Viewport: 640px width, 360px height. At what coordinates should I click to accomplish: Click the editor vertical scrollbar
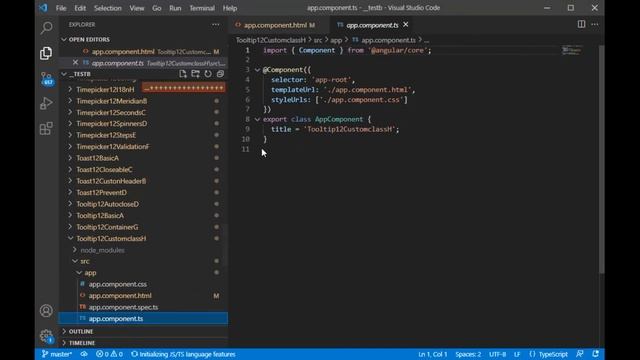click(601, 159)
